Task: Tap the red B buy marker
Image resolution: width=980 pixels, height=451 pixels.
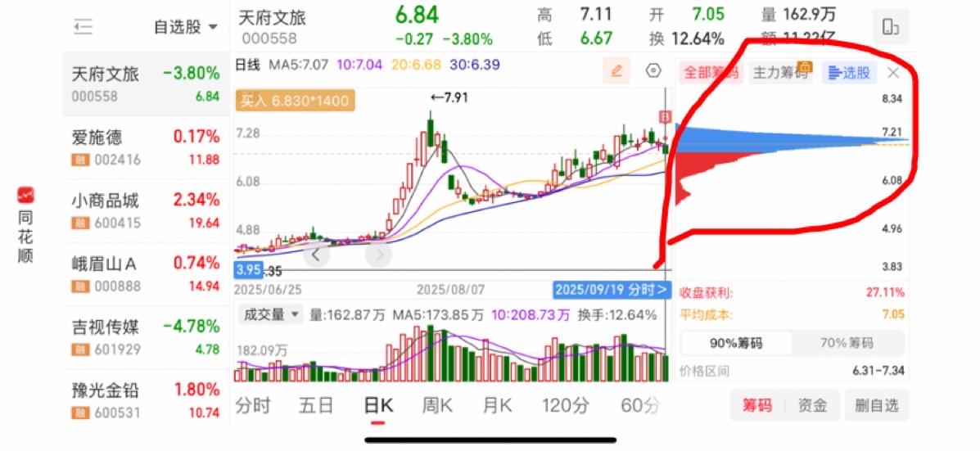Action: click(665, 117)
